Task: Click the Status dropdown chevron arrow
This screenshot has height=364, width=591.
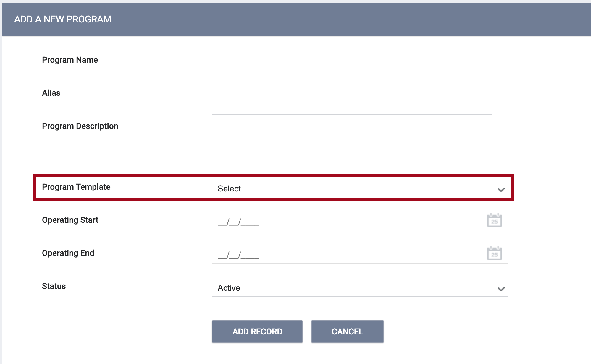Action: coord(501,289)
